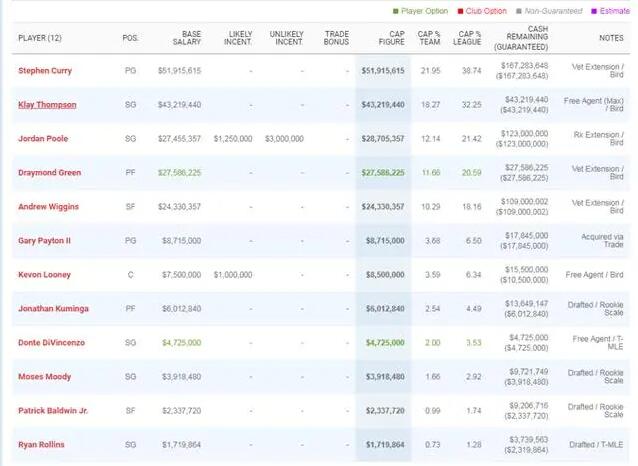Sort by POS. column header
The height and width of the screenshot is (466, 638).
coord(130,38)
